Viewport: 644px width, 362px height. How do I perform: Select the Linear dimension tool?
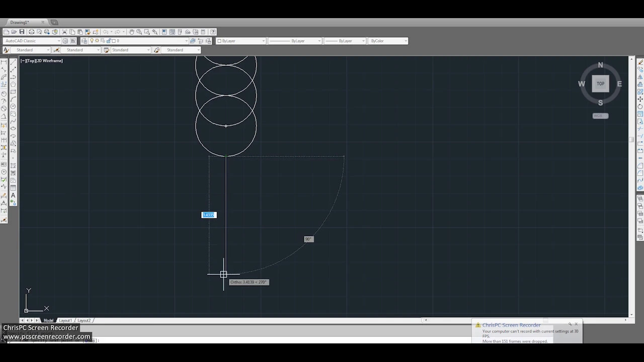click(4, 62)
